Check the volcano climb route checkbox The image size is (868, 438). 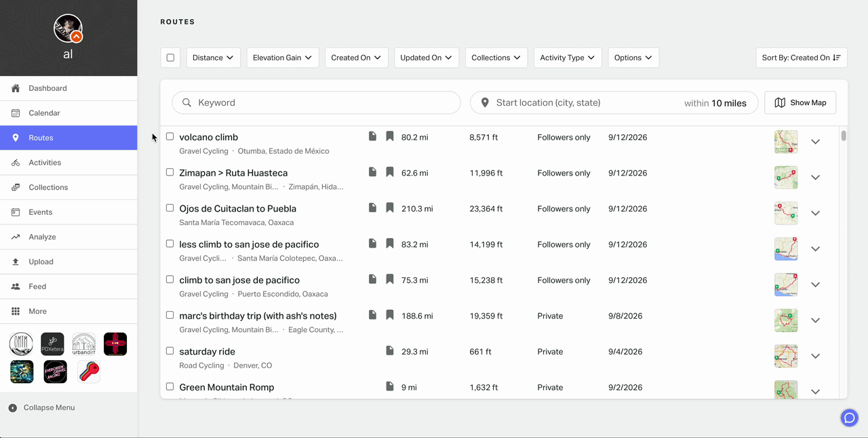click(x=170, y=136)
